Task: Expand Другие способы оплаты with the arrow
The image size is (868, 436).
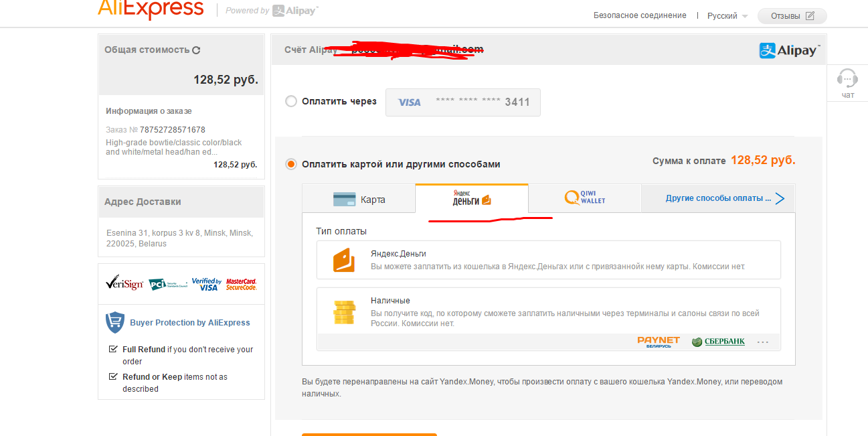Action: [x=780, y=198]
